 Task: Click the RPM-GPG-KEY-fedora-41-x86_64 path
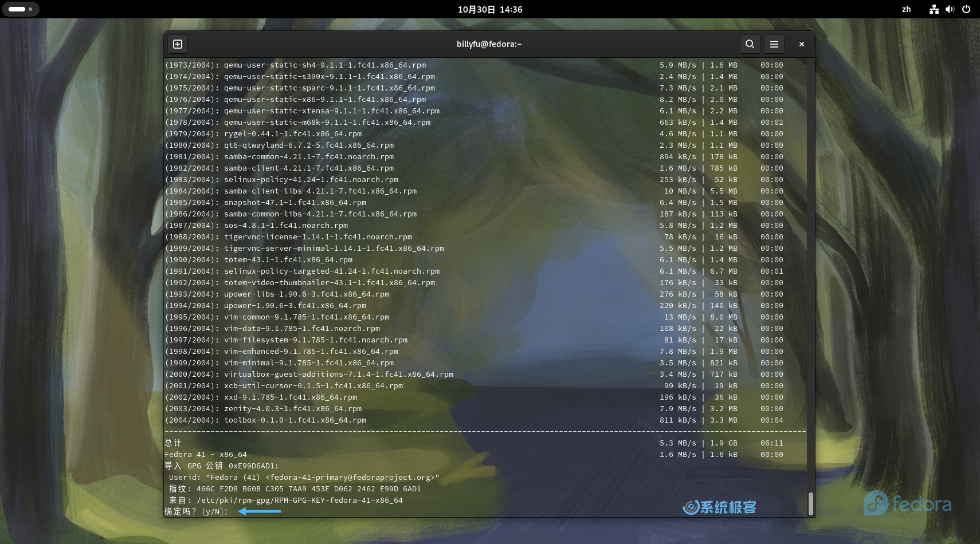point(300,500)
